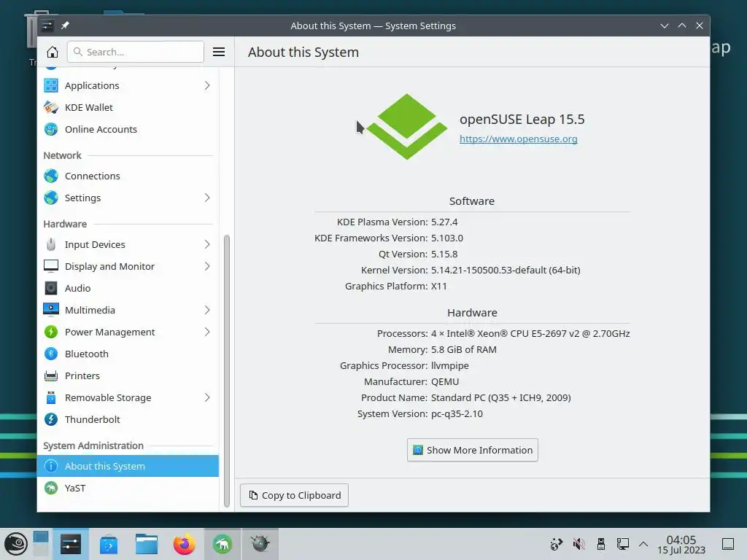747x560 pixels.
Task: Click the virtual desktop pager in taskbar
Action: 41,544
